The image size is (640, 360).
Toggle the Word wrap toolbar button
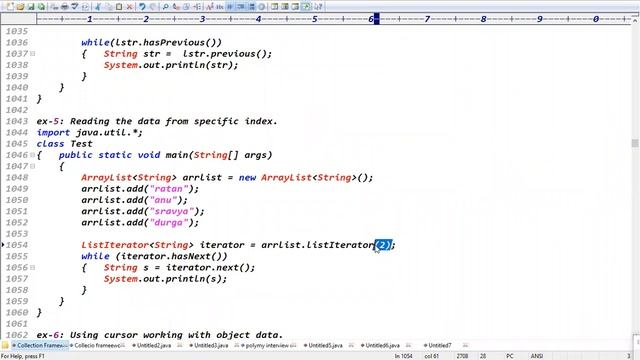230,7
